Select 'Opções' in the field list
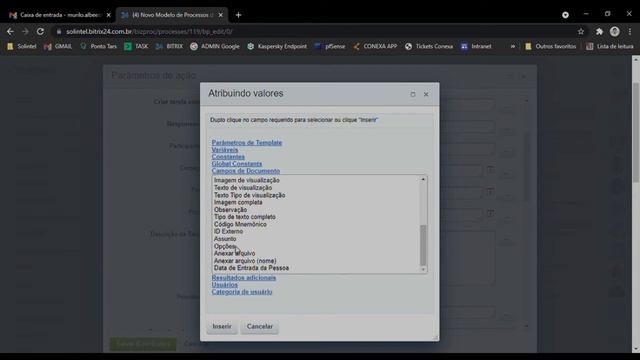 pyautogui.click(x=224, y=246)
